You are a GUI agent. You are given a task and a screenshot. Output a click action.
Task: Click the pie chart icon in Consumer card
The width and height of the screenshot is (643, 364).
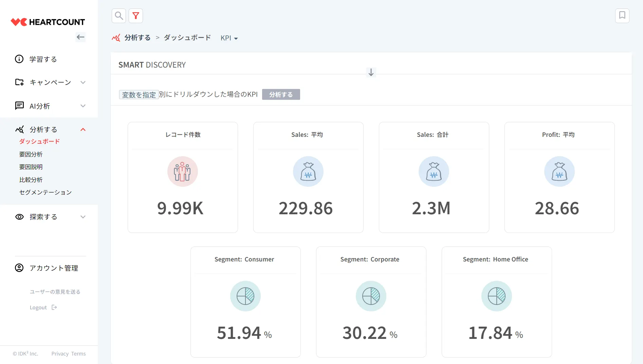coord(245,296)
